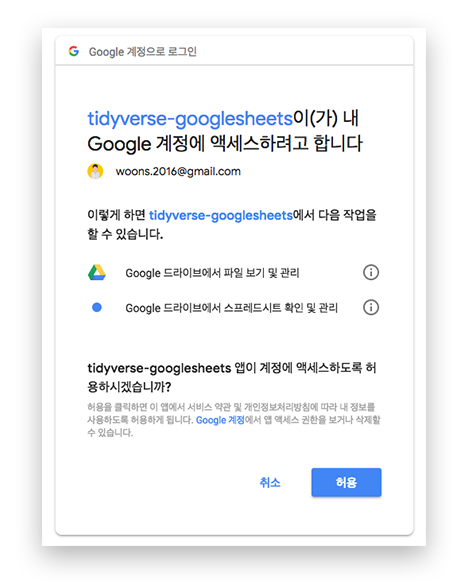Follow the 'Google 계정' link
This screenshot has height=584, width=468.
click(x=220, y=420)
